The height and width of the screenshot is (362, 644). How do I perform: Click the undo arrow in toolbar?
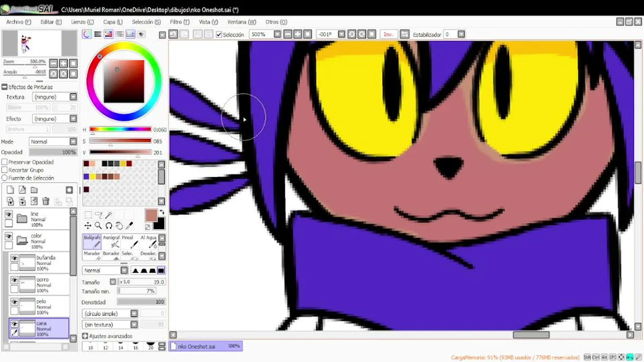point(173,34)
